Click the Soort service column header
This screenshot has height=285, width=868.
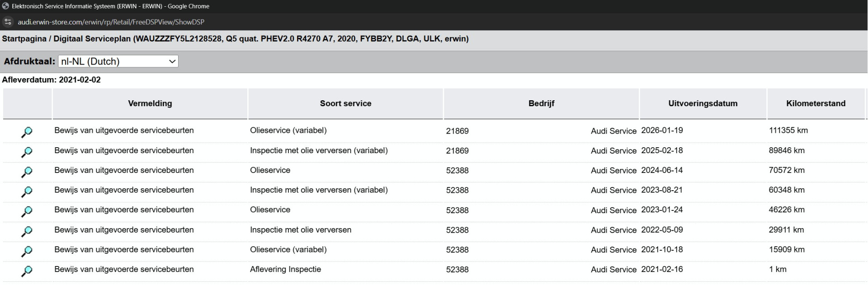coord(345,103)
